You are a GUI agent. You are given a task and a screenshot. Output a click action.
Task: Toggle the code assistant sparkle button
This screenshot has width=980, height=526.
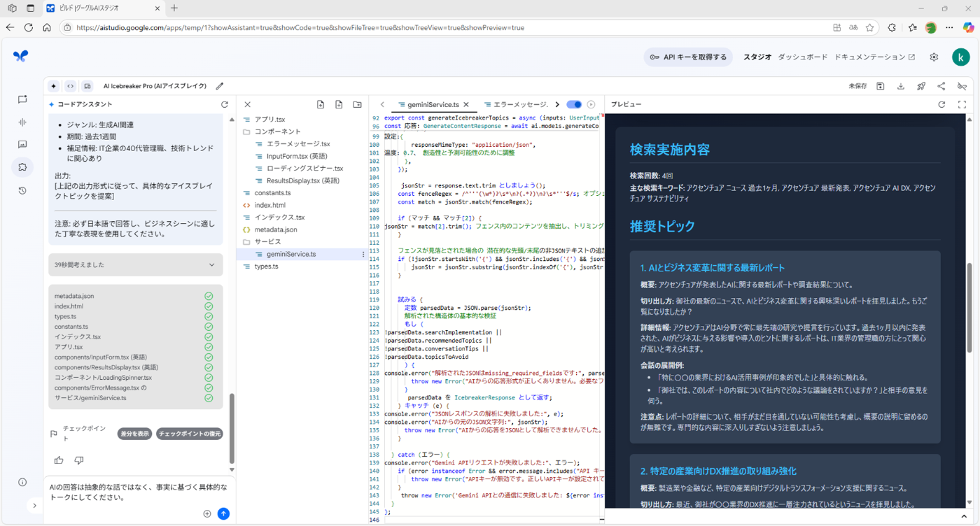tap(54, 86)
